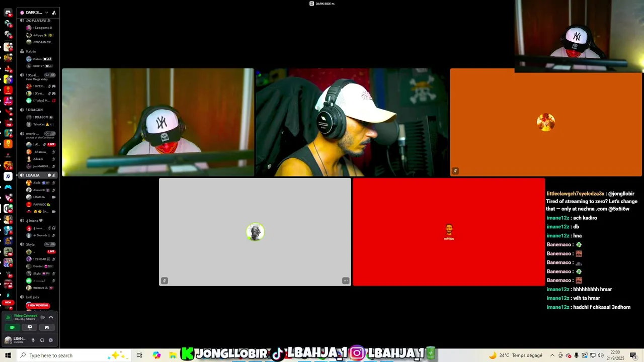Image resolution: width=644 pixels, height=362 pixels.
Task: Toggle noise suppression waveform icon
Action: point(43,317)
